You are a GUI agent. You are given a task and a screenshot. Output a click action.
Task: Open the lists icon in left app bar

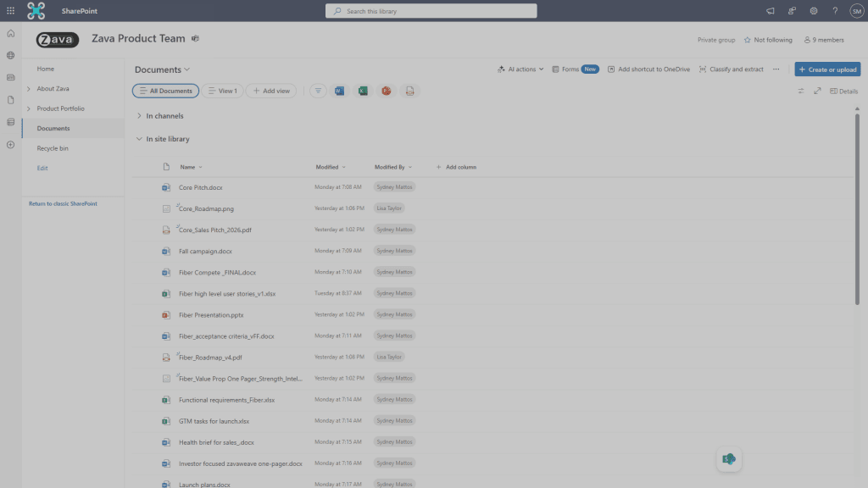coord(10,122)
